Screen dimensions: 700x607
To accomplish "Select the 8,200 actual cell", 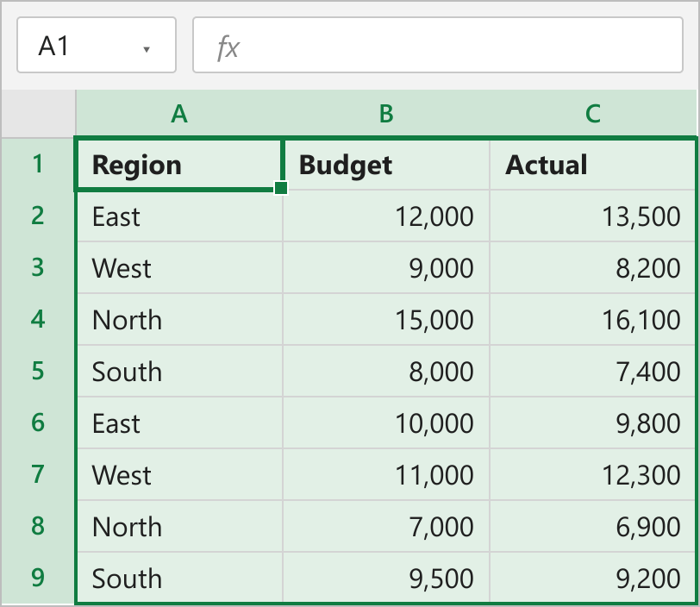I will click(x=592, y=267).
